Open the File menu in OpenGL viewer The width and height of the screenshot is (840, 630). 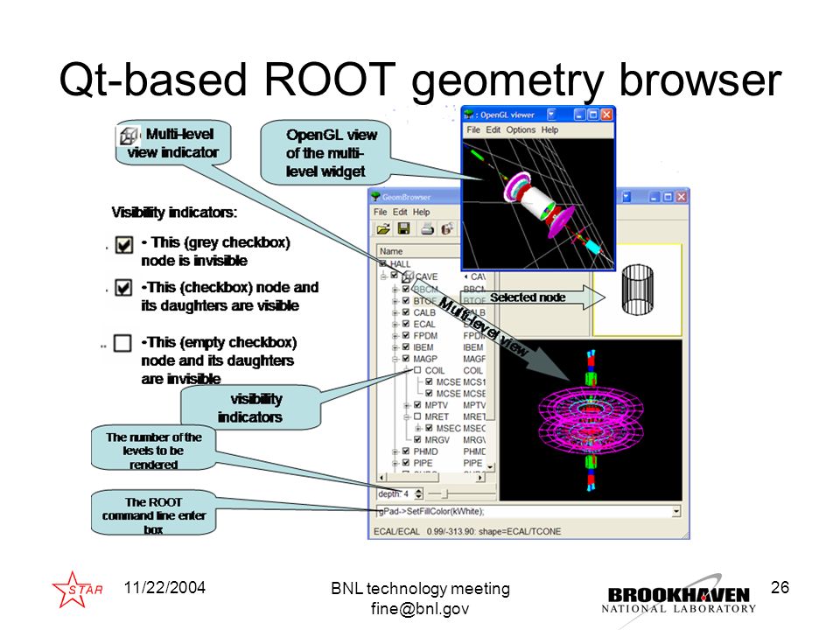click(x=473, y=129)
